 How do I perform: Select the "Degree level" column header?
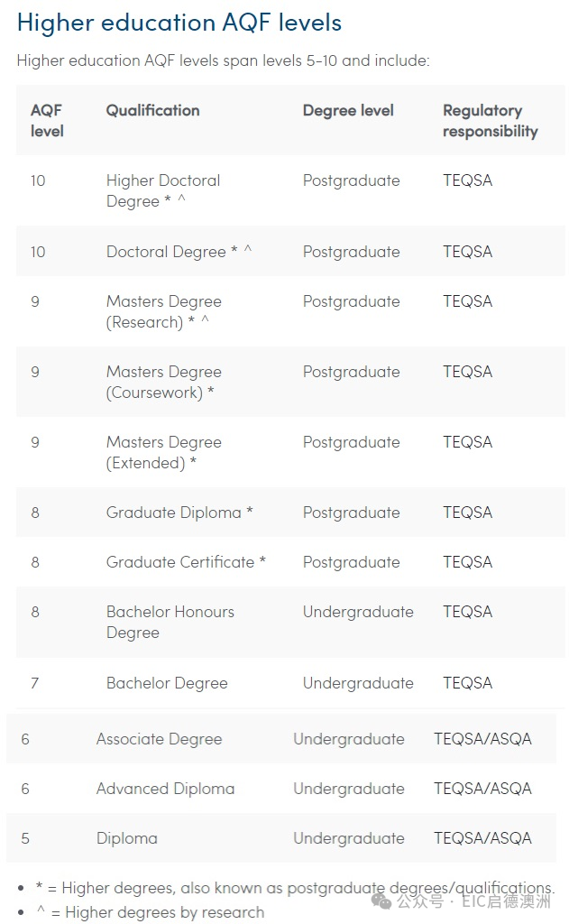348,110
